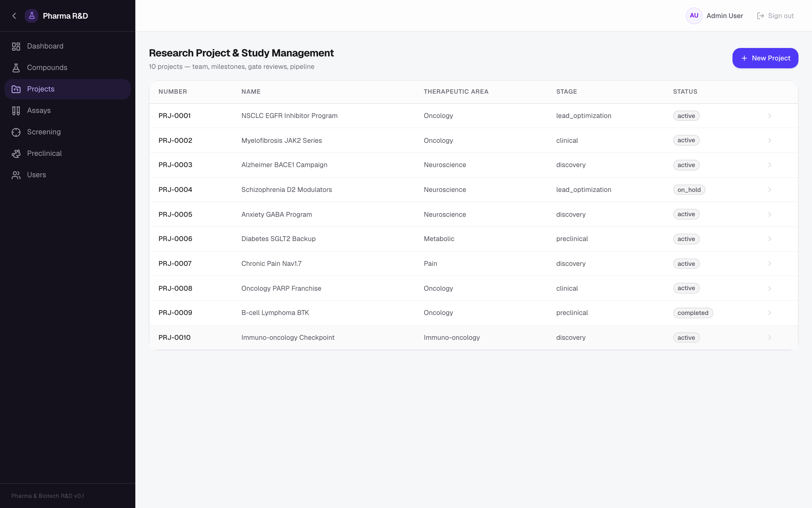This screenshot has width=812, height=508.
Task: Select project number PRJ-0003
Action: [x=175, y=165]
